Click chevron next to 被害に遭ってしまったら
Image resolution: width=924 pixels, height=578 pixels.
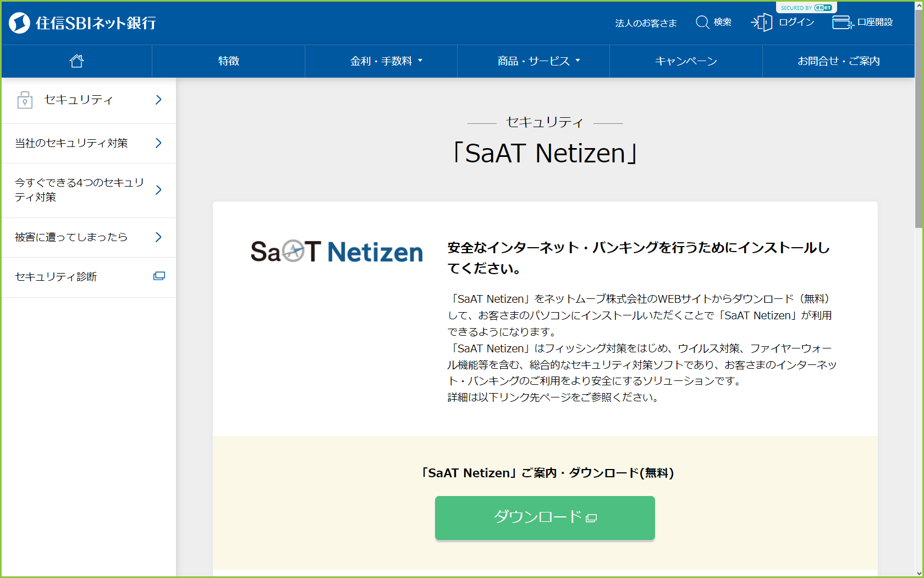coord(158,237)
